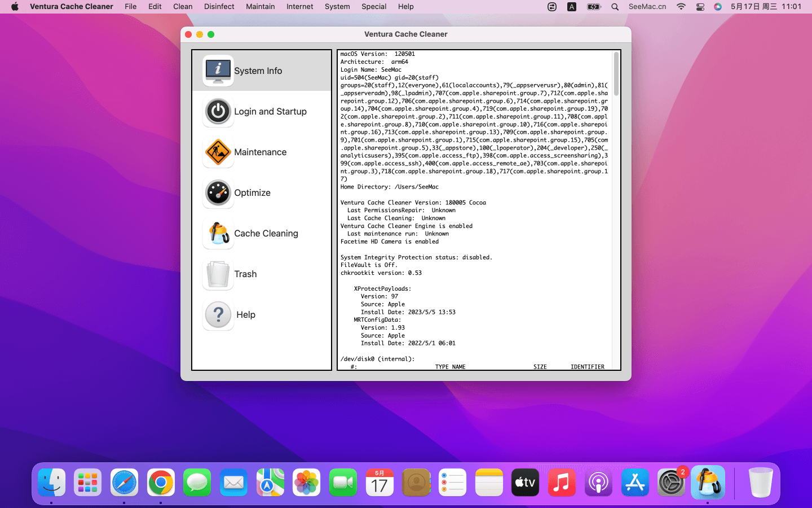The image size is (812, 508).
Task: Click the SeeMac.cn menu bar item
Action: pos(647,7)
